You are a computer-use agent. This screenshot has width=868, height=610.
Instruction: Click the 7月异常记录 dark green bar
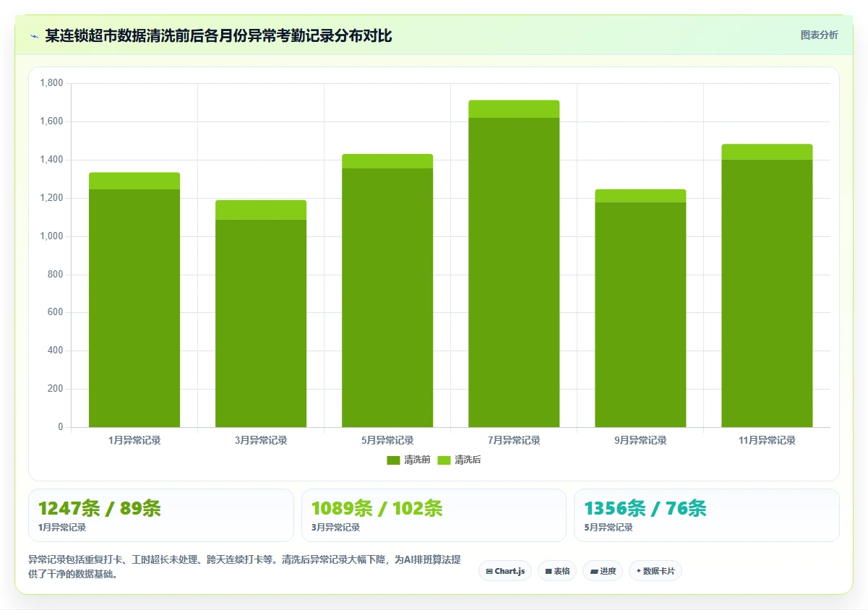tap(514, 272)
